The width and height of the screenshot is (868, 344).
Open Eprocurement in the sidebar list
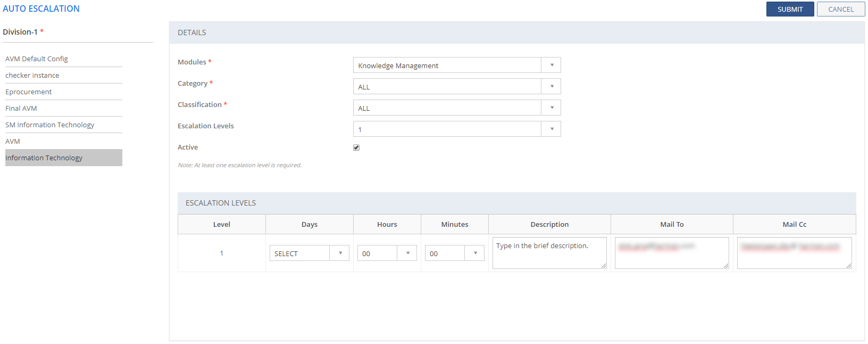tap(29, 92)
